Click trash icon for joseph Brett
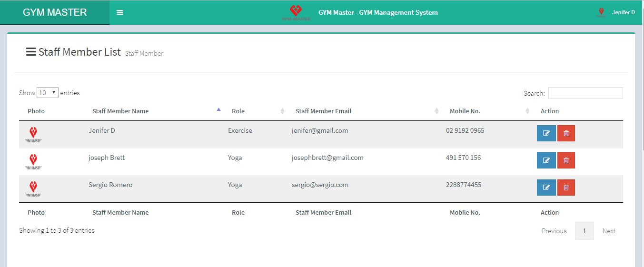Viewport: 644px width, 267px height. pos(566,160)
